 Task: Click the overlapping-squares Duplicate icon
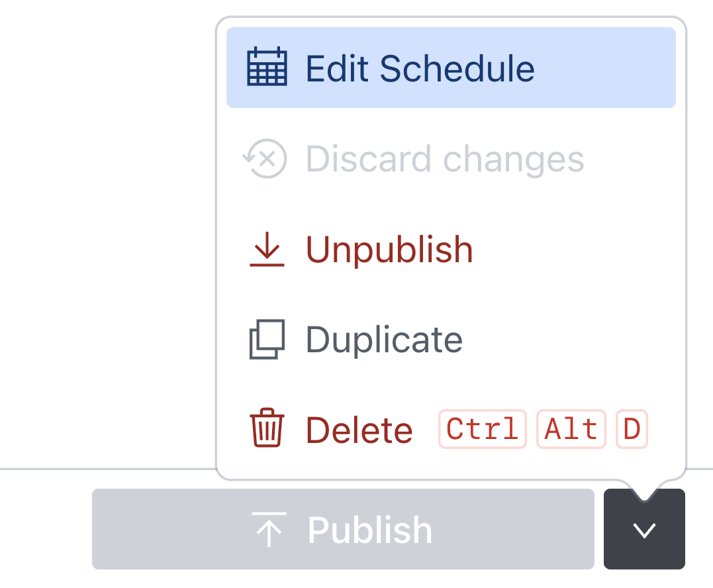(267, 338)
